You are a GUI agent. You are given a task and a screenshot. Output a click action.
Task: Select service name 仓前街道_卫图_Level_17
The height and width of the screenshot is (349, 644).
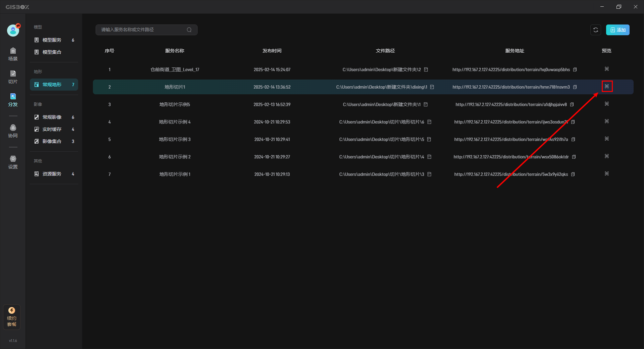coord(175,69)
